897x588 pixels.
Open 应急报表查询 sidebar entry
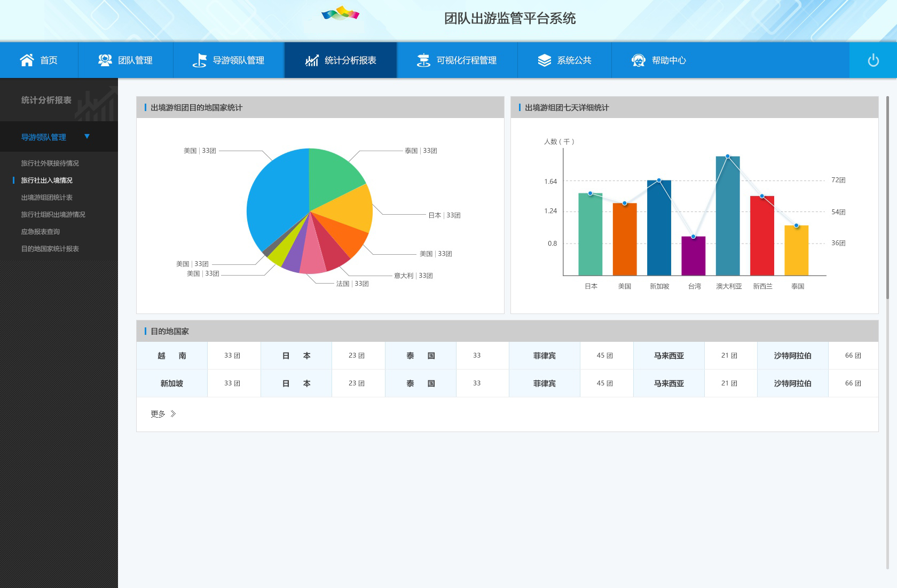click(x=41, y=232)
